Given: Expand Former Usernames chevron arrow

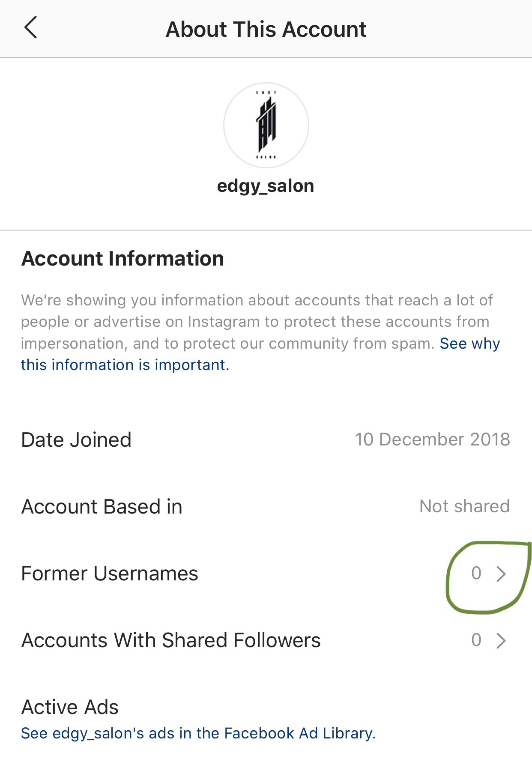Looking at the screenshot, I should (x=501, y=574).
